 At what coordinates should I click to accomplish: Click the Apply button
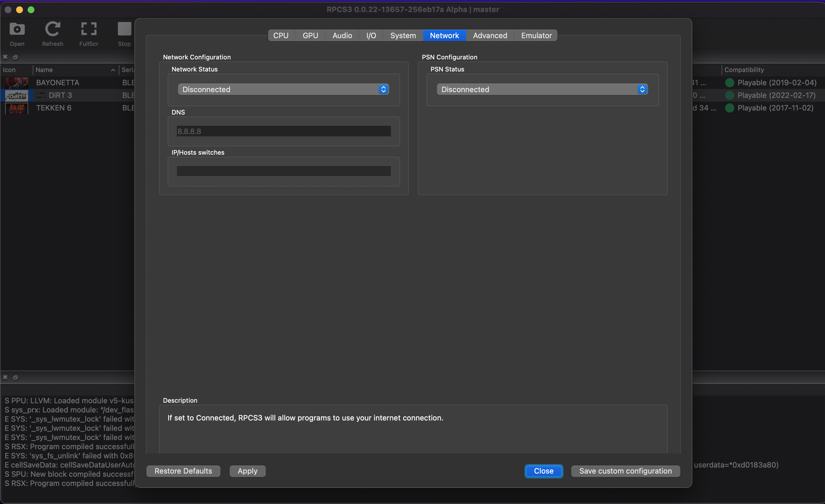click(247, 471)
